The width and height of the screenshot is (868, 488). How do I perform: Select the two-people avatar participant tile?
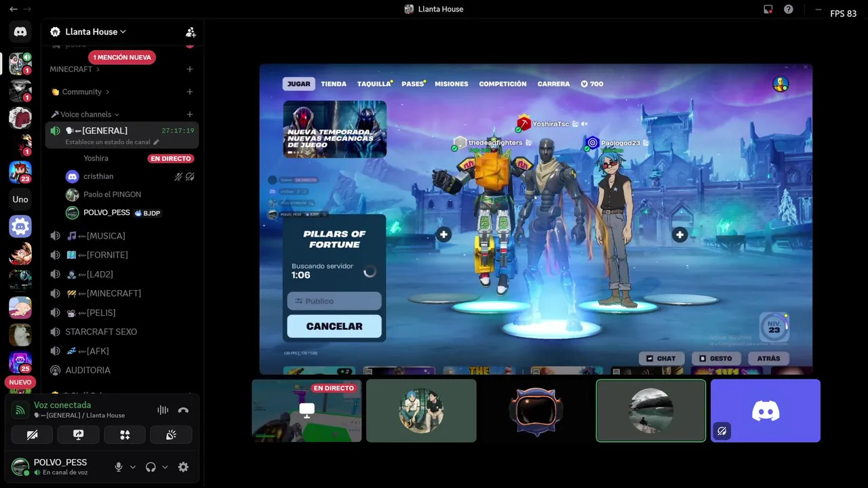(421, 411)
